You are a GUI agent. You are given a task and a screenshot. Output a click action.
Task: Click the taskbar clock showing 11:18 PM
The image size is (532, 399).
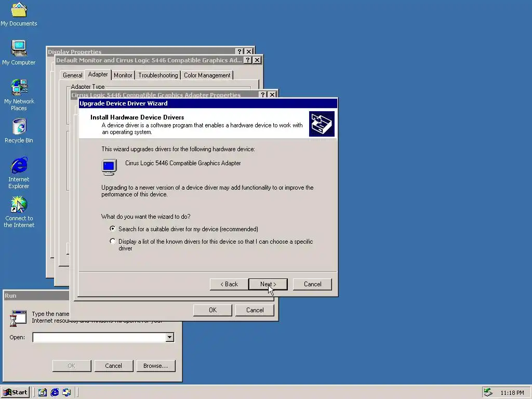pyautogui.click(x=512, y=393)
